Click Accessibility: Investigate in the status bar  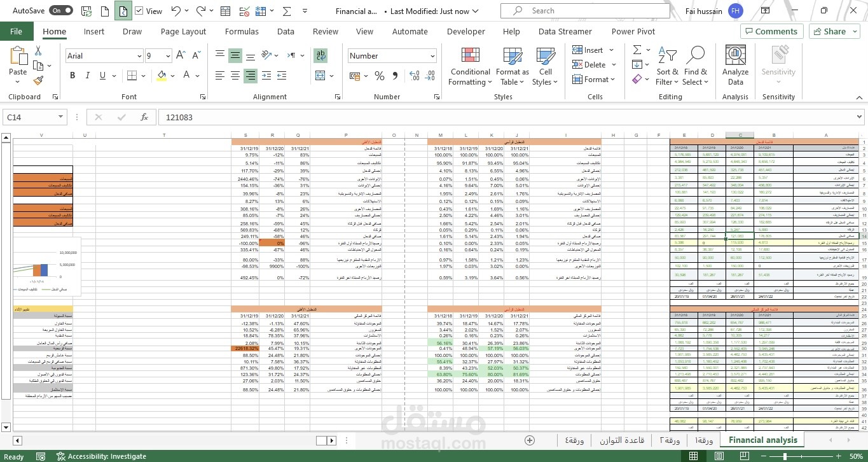point(101,456)
